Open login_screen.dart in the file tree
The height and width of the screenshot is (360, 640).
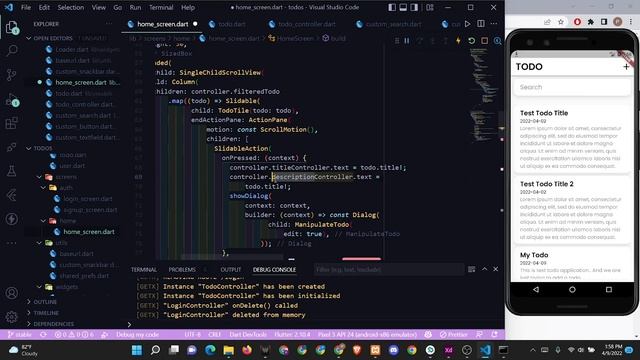click(87, 199)
